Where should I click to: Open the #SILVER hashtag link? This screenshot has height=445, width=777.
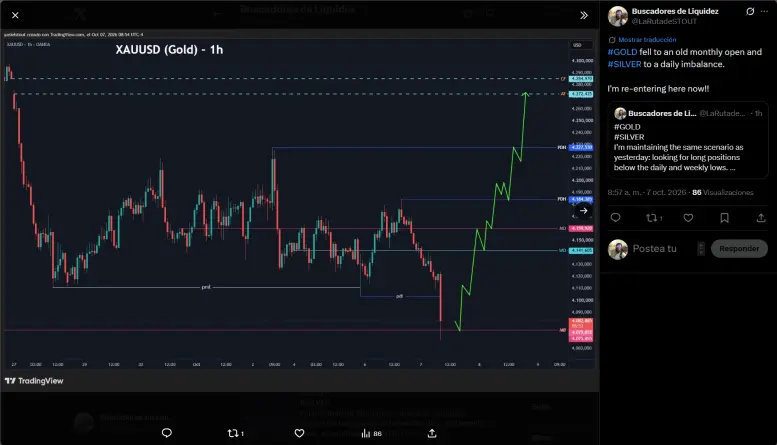(624, 64)
